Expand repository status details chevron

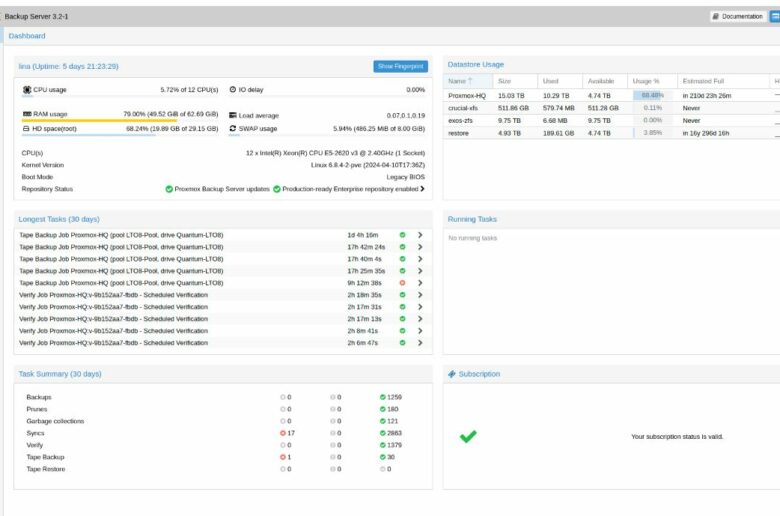(x=422, y=189)
